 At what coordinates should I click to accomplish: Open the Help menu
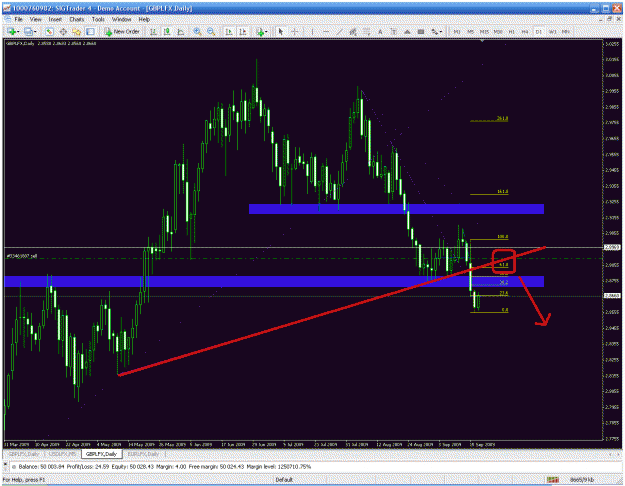click(x=144, y=20)
